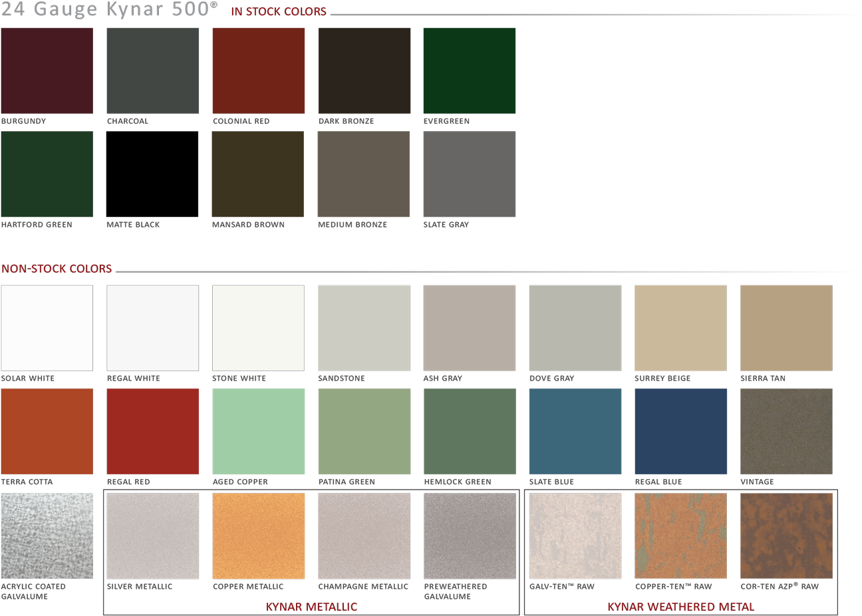The height and width of the screenshot is (616, 862).
Task: Click the Acrylic Coated Galvalume swatch
Action: click(x=47, y=536)
